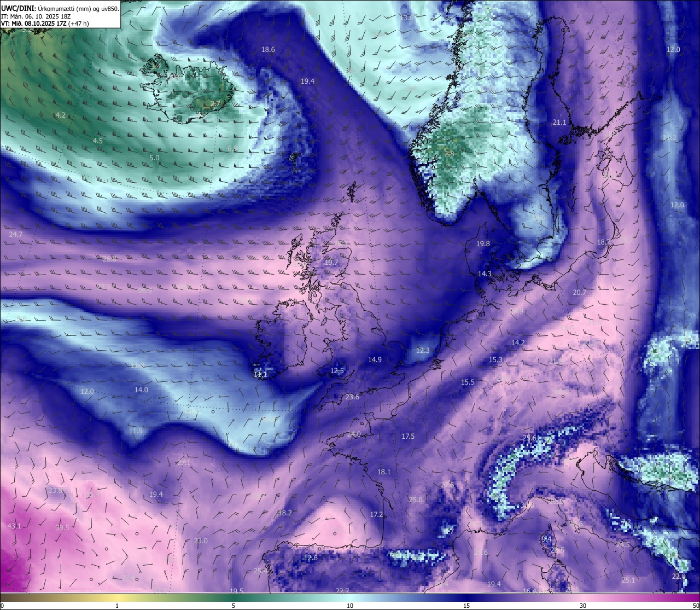Click the 25.1 value label

click(x=628, y=580)
